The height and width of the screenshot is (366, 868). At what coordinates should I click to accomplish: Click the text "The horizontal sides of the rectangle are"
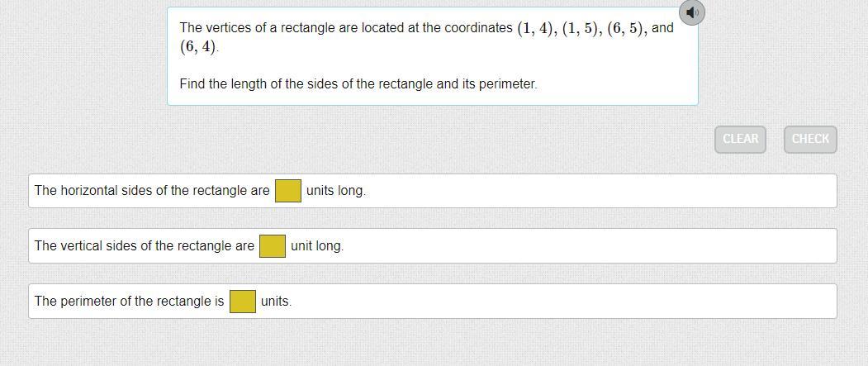[152, 191]
